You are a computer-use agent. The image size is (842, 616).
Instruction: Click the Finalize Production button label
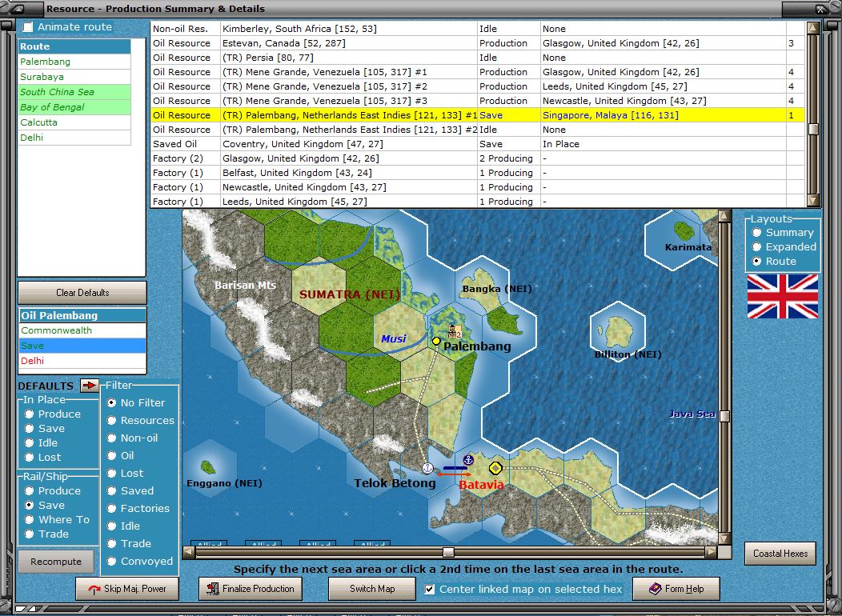point(259,589)
